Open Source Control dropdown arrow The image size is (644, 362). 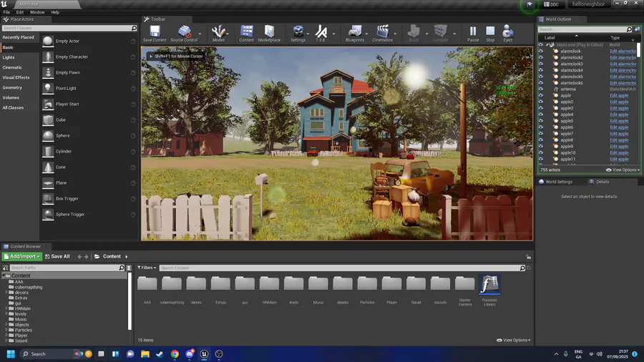pyautogui.click(x=200, y=34)
